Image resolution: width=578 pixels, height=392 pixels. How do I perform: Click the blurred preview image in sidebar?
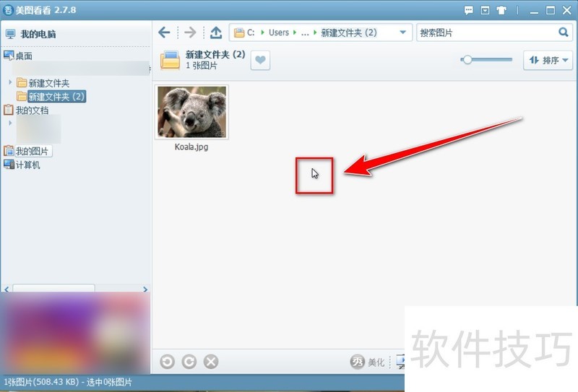tap(75, 333)
